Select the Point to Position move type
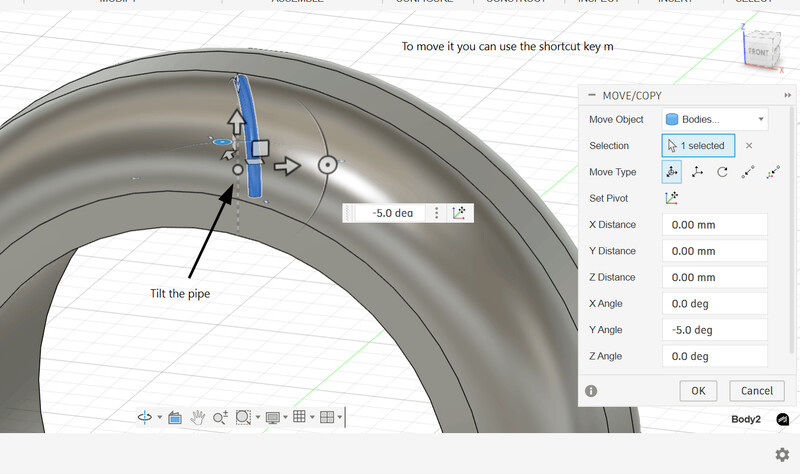This screenshot has width=800, height=474. point(773,172)
